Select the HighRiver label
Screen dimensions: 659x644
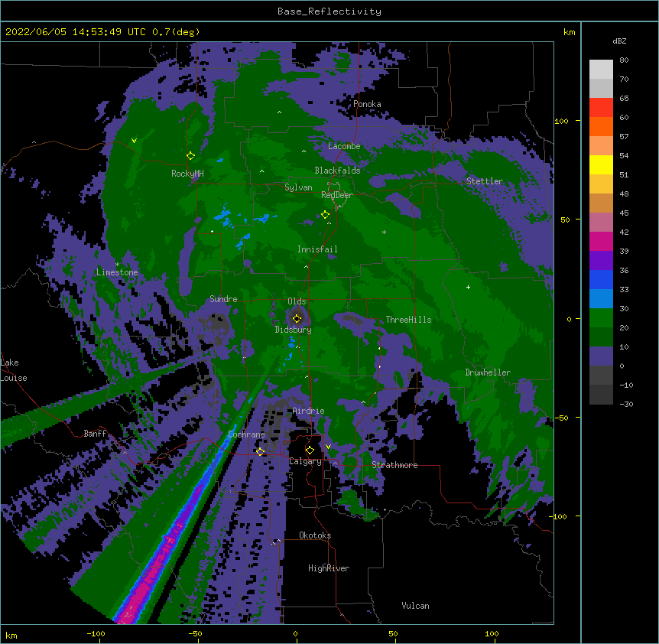coord(329,568)
